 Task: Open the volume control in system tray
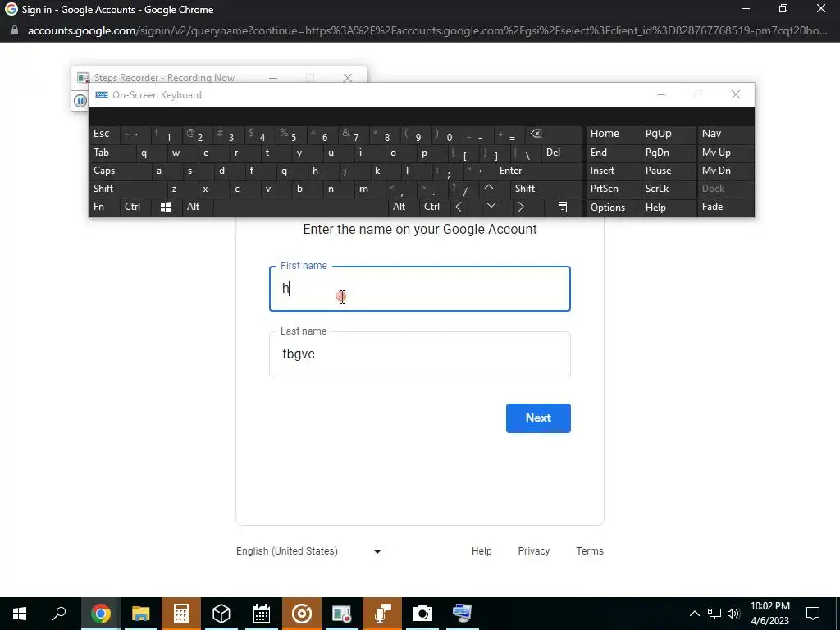coord(733,614)
